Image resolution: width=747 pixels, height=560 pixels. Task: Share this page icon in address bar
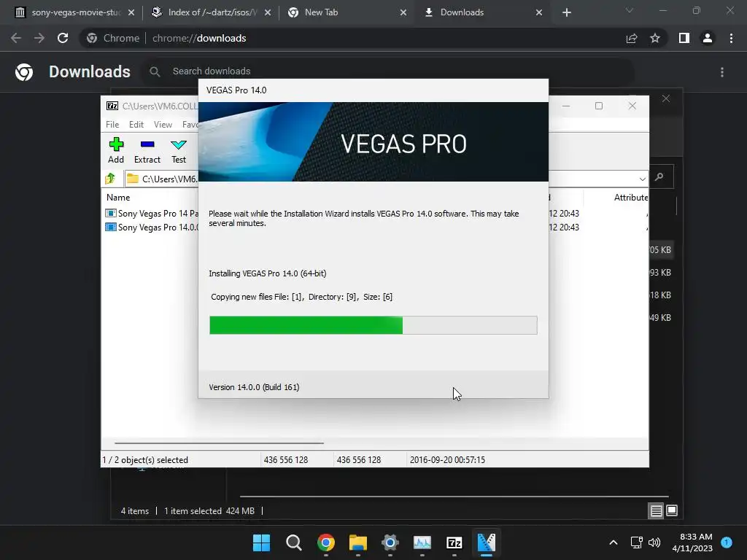(x=632, y=38)
